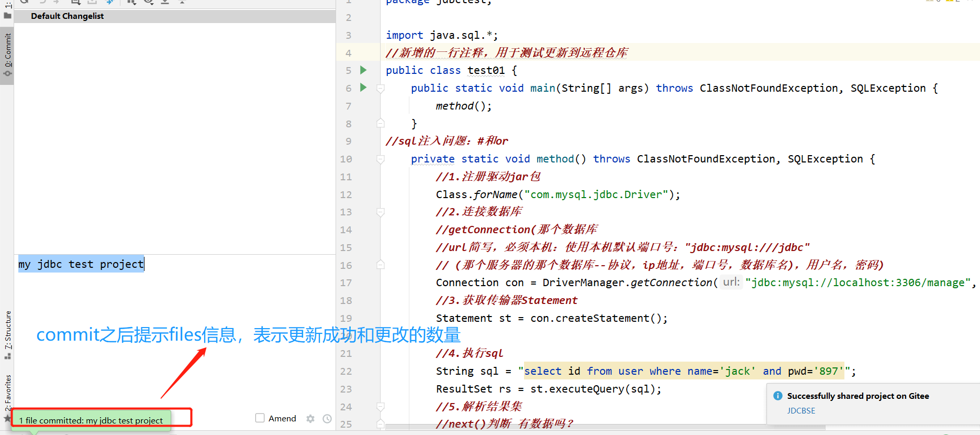Open the JDCBSE link in notification
The image size is (980, 435).
(x=801, y=411)
